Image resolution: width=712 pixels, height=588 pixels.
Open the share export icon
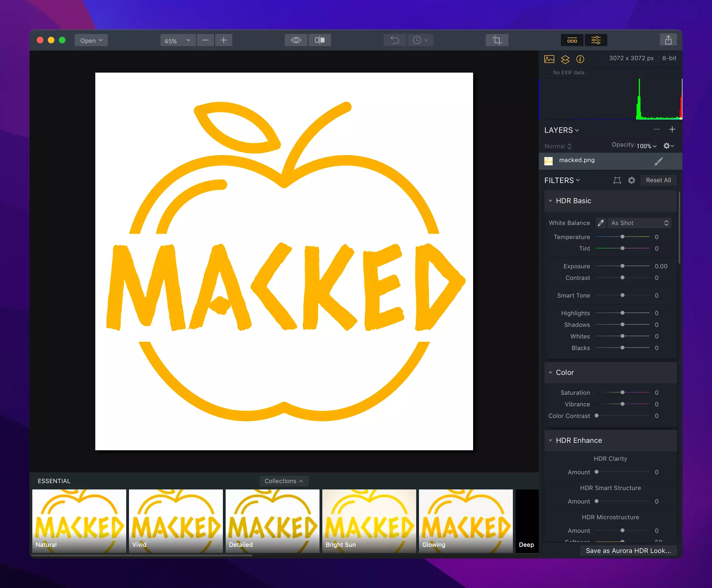(668, 40)
